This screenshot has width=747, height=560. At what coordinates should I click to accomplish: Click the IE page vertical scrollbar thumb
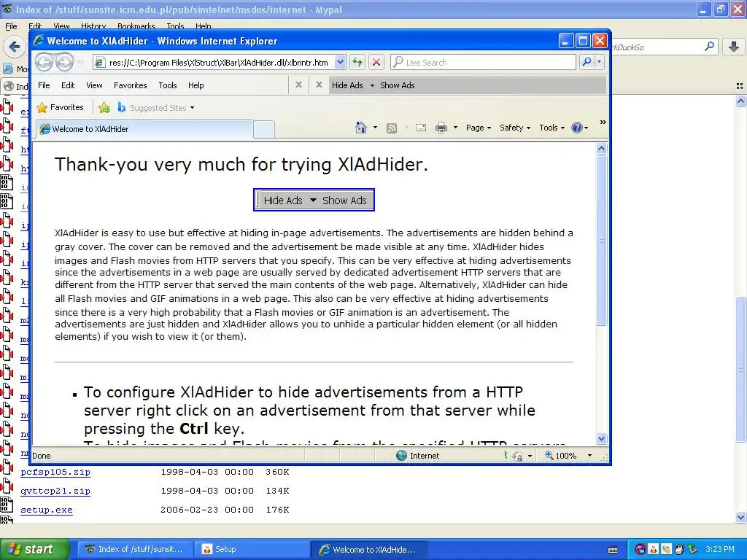click(x=601, y=241)
